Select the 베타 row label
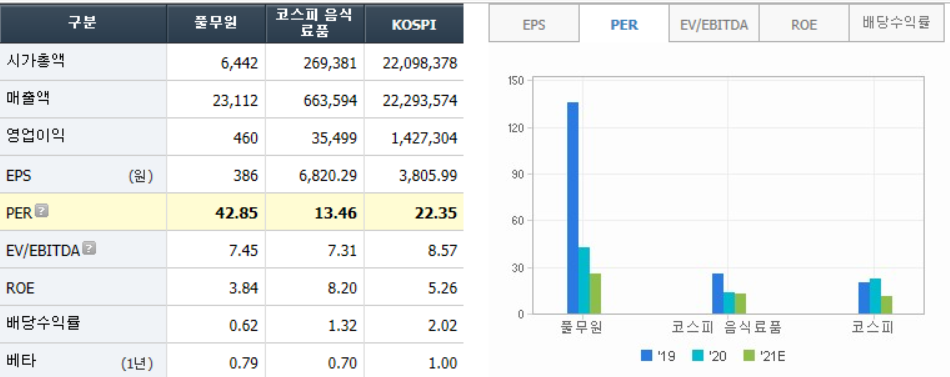The height and width of the screenshot is (377, 950). point(20,360)
